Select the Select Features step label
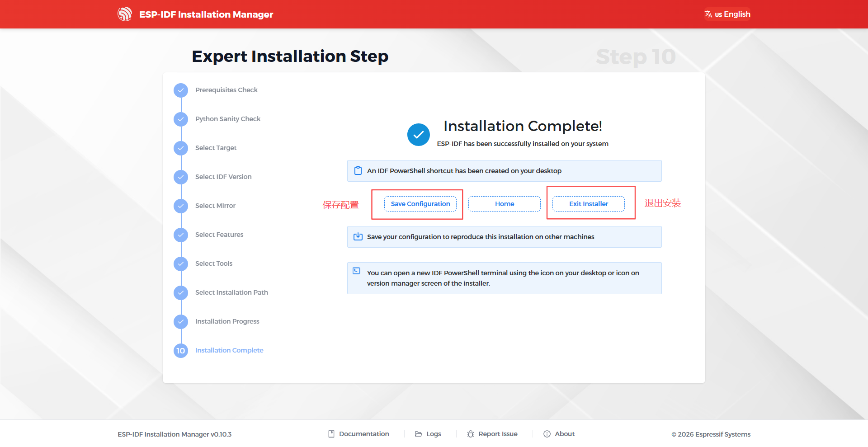The height and width of the screenshot is (447, 868). click(x=219, y=235)
